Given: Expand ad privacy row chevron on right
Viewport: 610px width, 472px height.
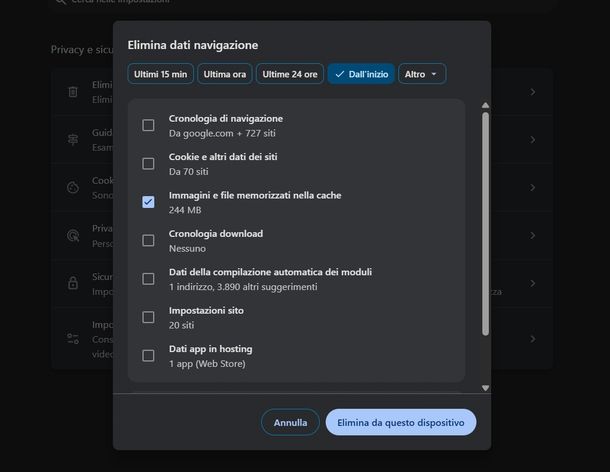Looking at the screenshot, I should tap(533, 235).
